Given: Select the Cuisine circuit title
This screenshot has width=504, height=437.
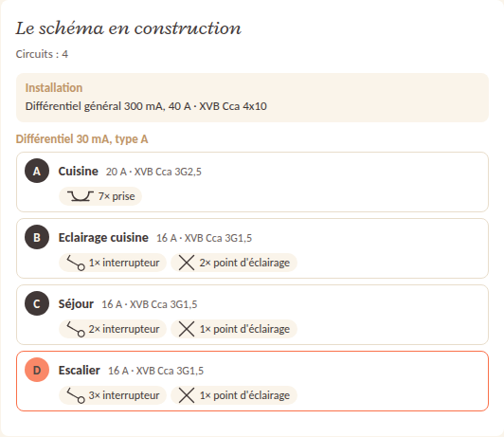Looking at the screenshot, I should (78, 171).
